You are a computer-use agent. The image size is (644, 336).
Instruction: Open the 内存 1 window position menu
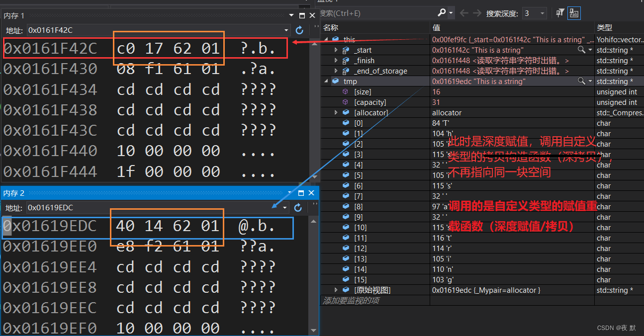(x=292, y=16)
